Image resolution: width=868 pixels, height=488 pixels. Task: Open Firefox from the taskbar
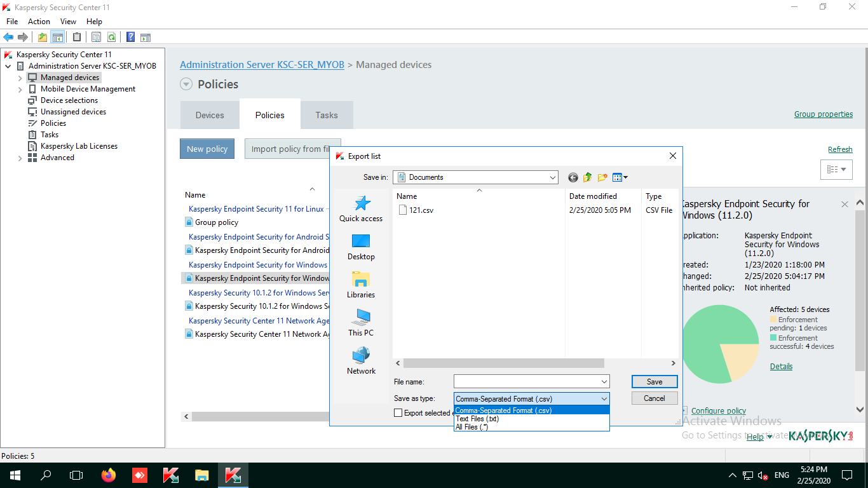109,475
